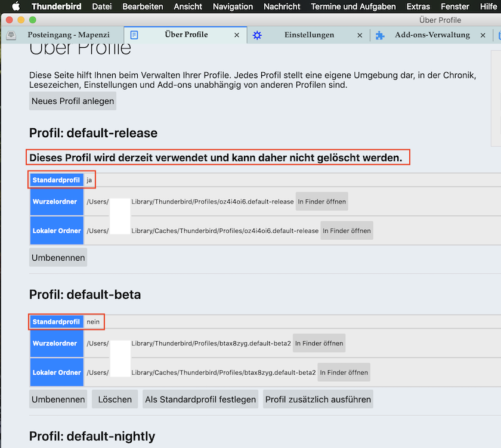Screen dimensions: 501x448
Task: Open the Extras menu
Action: [x=418, y=7]
